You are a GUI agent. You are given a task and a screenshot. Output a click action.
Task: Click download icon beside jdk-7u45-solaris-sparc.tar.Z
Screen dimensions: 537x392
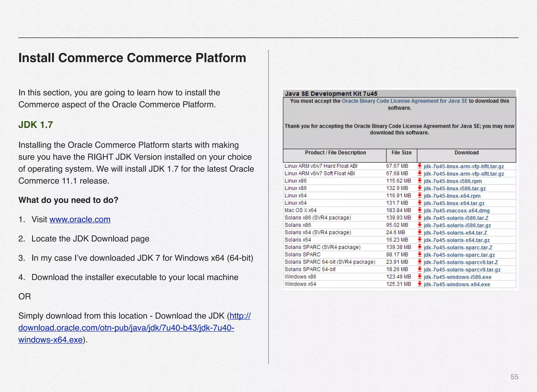click(420, 247)
